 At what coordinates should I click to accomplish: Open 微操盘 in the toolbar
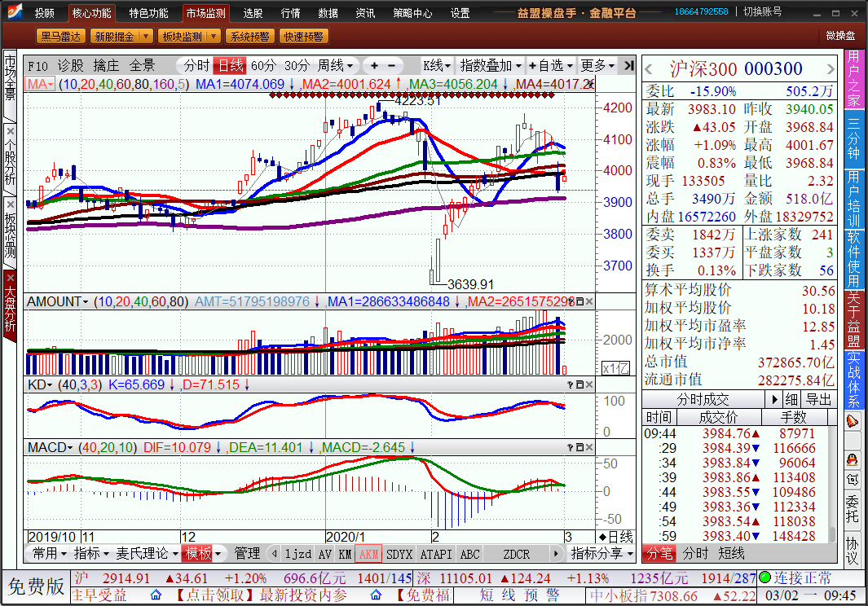[x=840, y=36]
